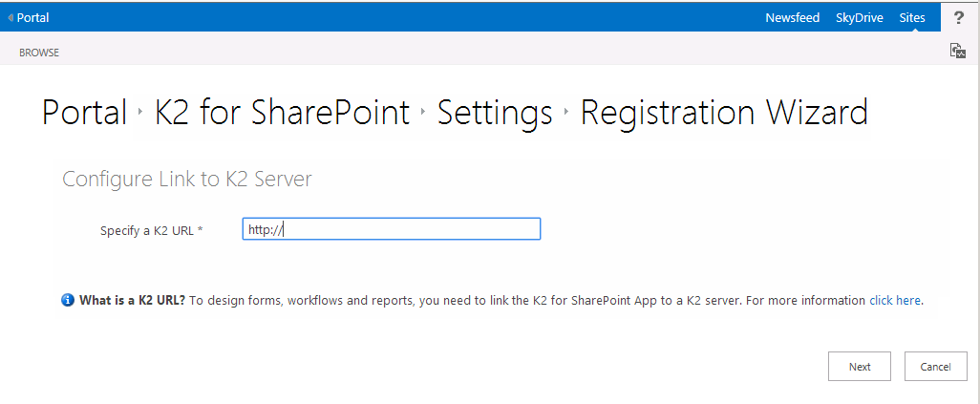Viewport: 980px width, 404px height.
Task: Open the Newsfeed page
Action: 792,17
